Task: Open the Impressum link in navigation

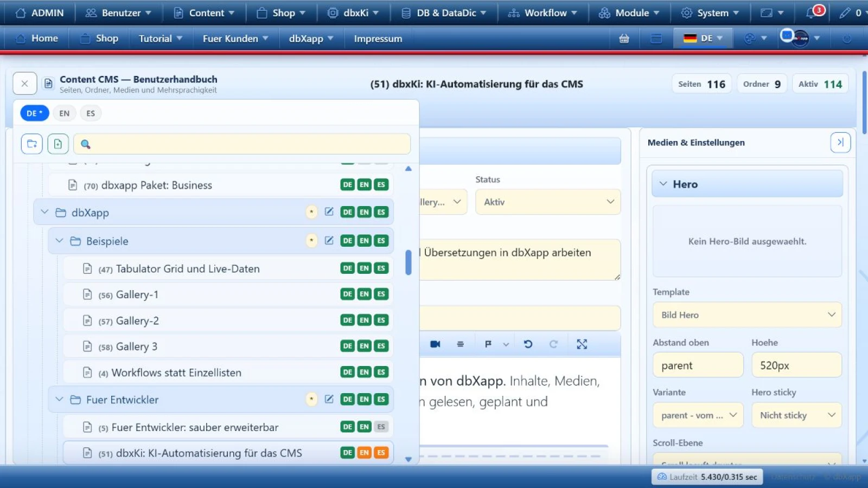Action: tap(378, 38)
